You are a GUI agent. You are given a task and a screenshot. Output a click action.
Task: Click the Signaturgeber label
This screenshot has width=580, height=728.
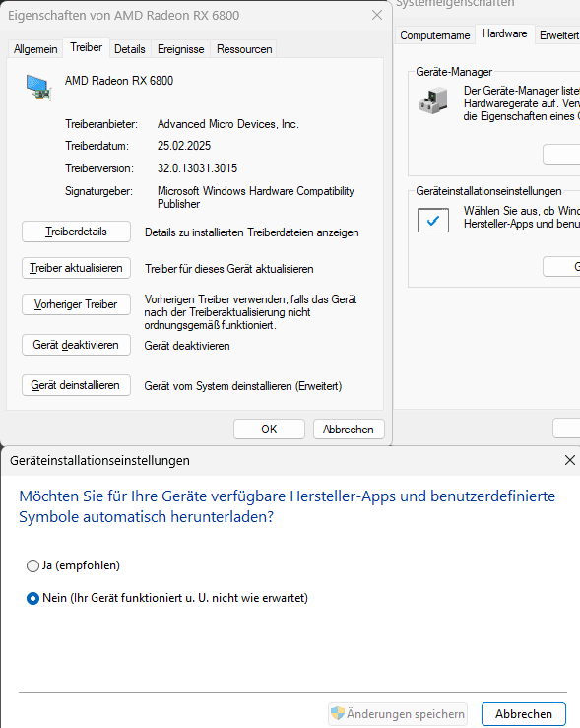(x=98, y=191)
